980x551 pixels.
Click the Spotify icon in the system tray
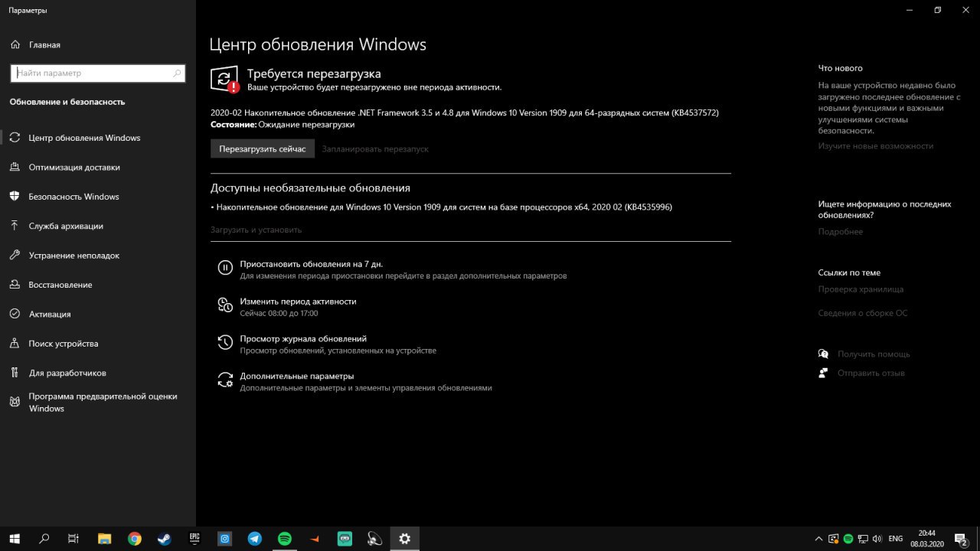tap(848, 539)
